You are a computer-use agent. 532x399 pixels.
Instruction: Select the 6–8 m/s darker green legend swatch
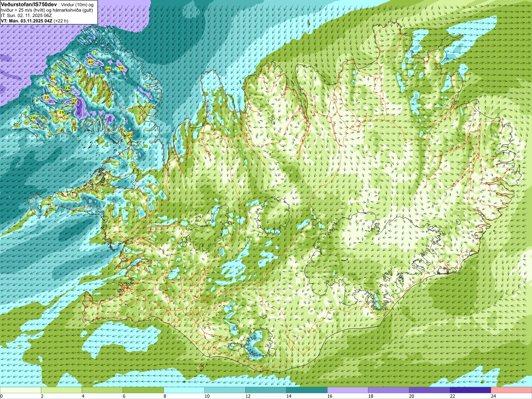143,390
